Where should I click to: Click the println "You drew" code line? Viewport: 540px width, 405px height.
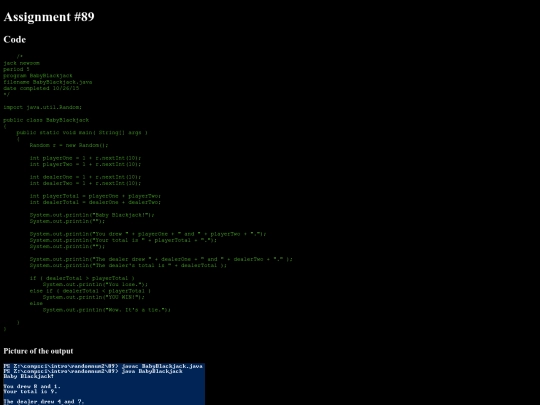tap(148, 234)
